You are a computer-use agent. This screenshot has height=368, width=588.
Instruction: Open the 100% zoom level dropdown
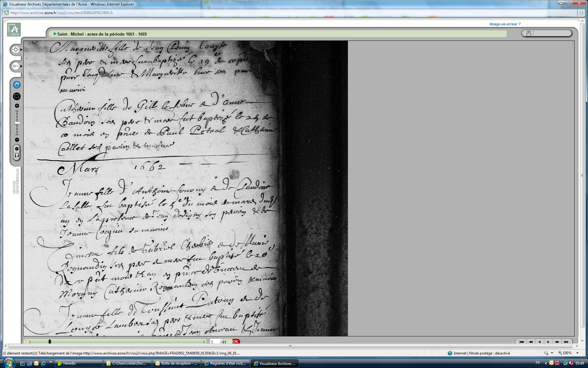pos(578,353)
